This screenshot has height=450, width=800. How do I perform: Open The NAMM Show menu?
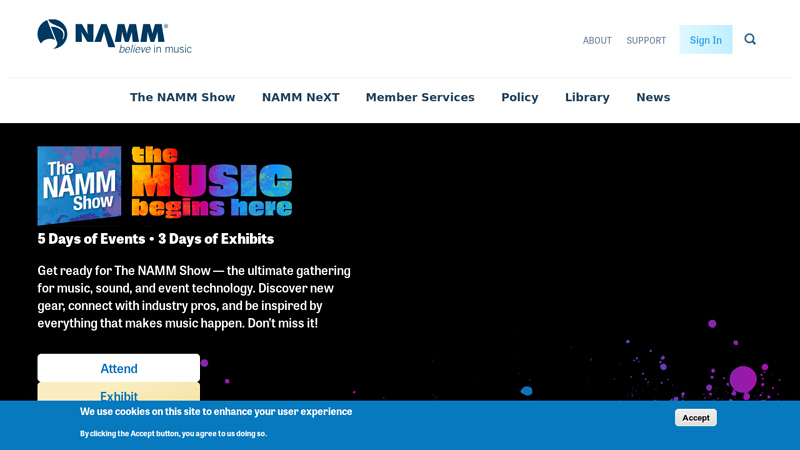pyautogui.click(x=182, y=97)
